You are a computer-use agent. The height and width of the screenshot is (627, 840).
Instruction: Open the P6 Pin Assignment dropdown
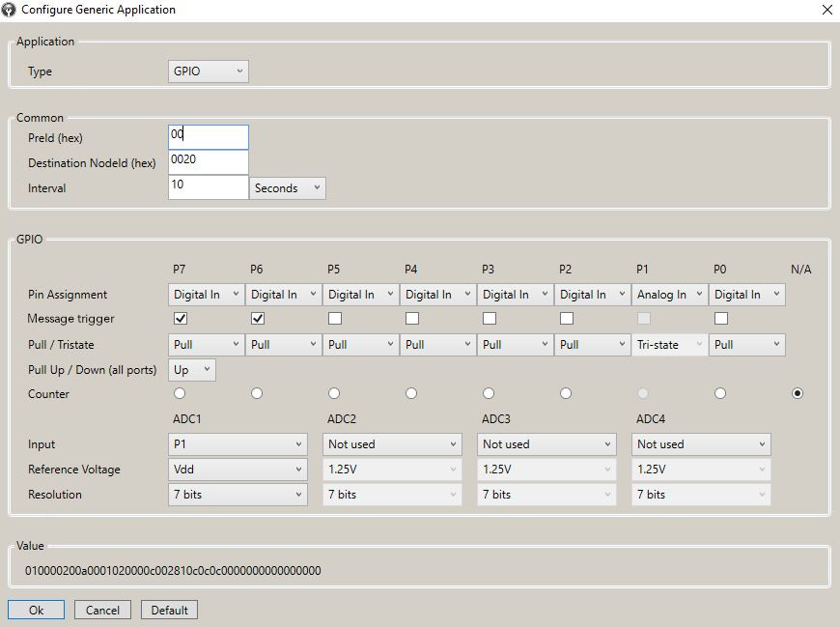click(x=284, y=295)
